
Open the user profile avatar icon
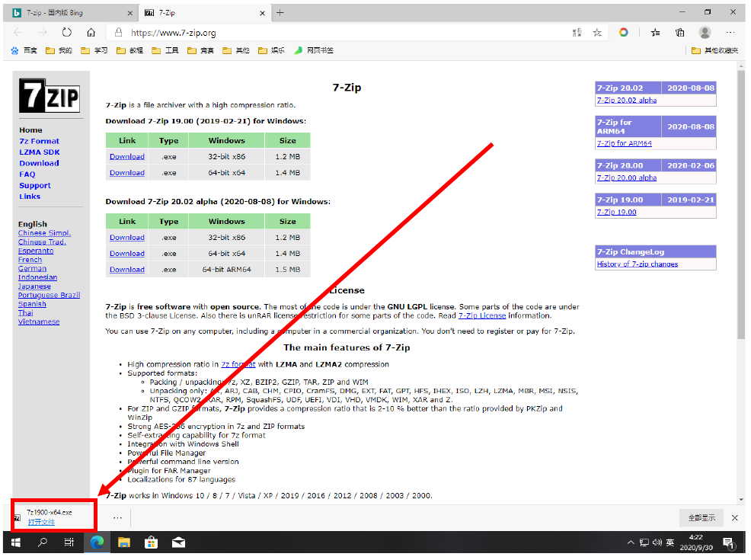click(x=705, y=33)
